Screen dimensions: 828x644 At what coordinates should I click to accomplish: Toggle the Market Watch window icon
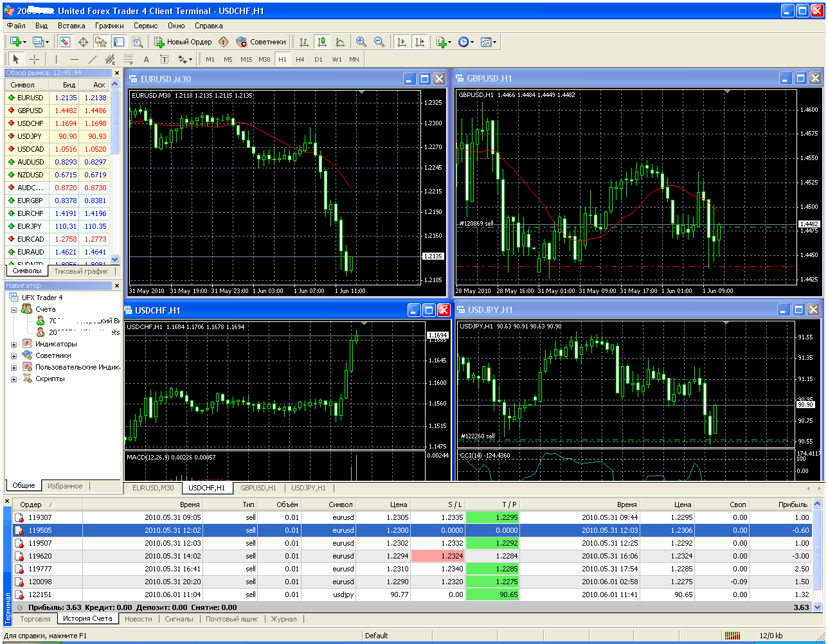point(65,42)
